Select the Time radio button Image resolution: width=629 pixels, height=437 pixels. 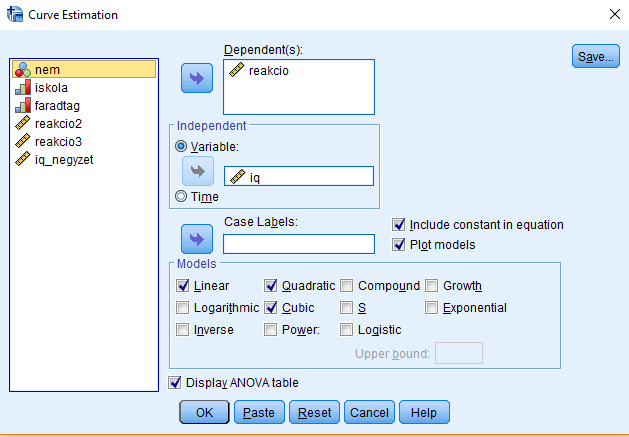coord(181,196)
